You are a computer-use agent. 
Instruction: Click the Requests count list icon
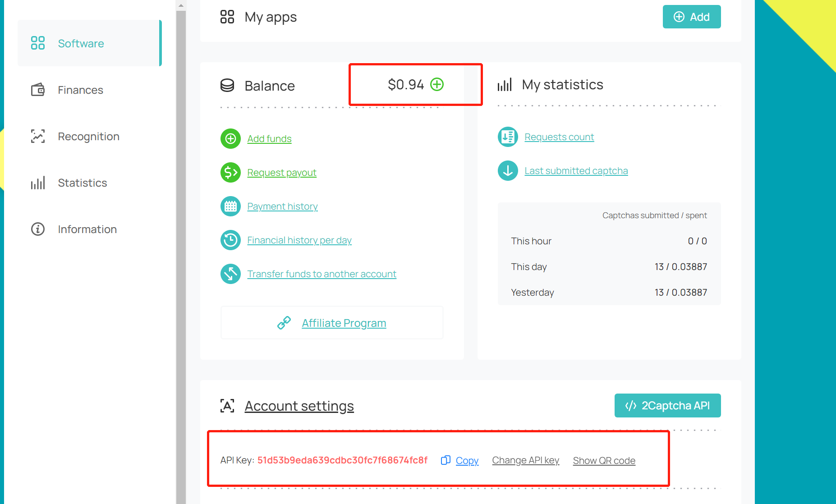(508, 137)
